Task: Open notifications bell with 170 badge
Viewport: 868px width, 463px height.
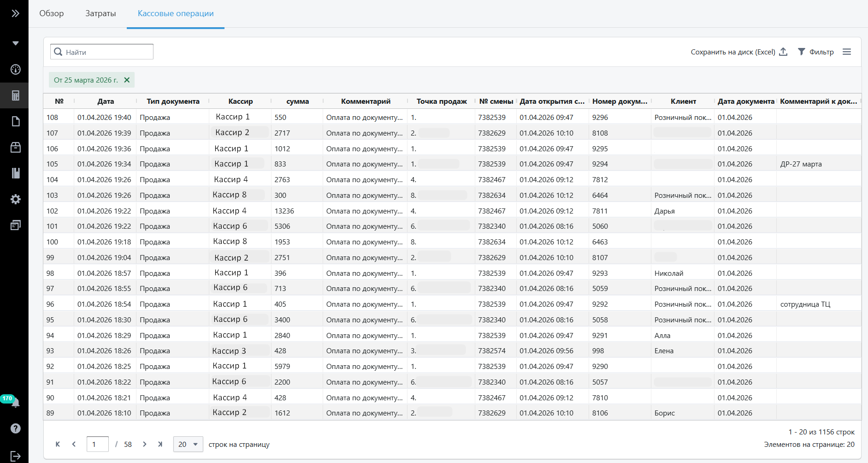Action: (15, 403)
